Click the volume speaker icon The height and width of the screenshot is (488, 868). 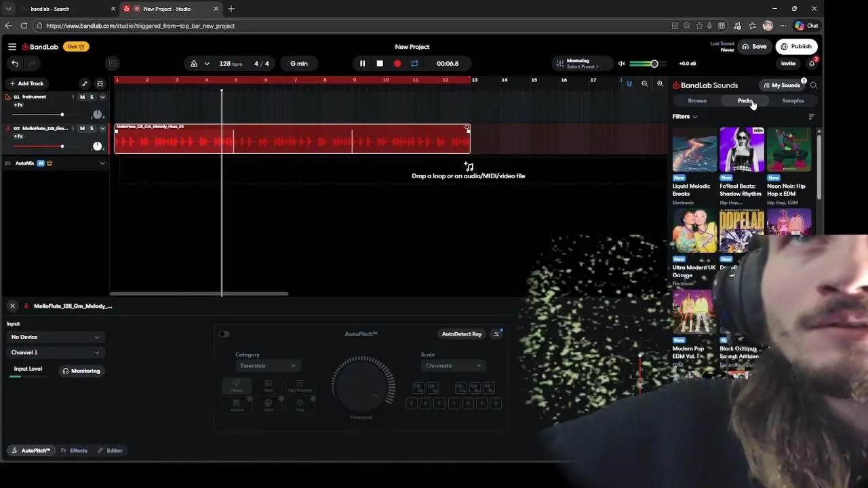(621, 64)
